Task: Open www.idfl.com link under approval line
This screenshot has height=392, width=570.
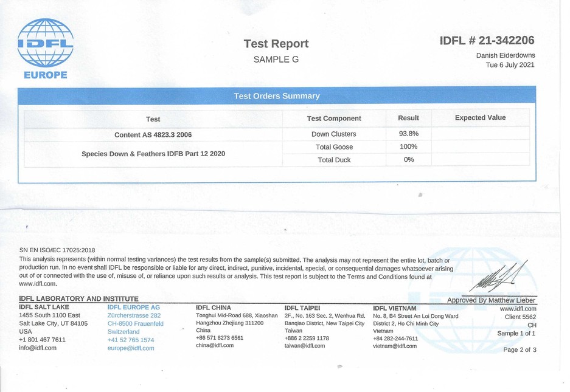Action: (x=518, y=309)
